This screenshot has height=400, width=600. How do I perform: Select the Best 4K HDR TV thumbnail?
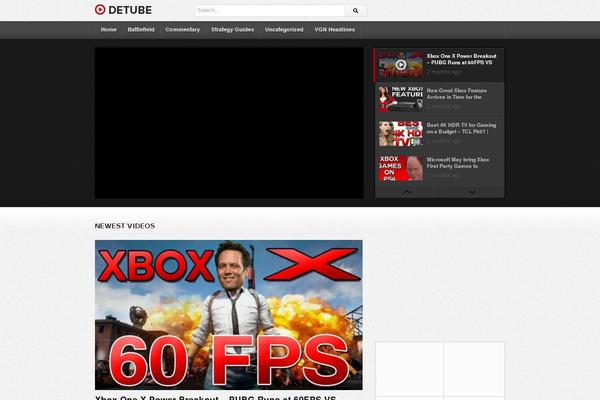point(401,134)
